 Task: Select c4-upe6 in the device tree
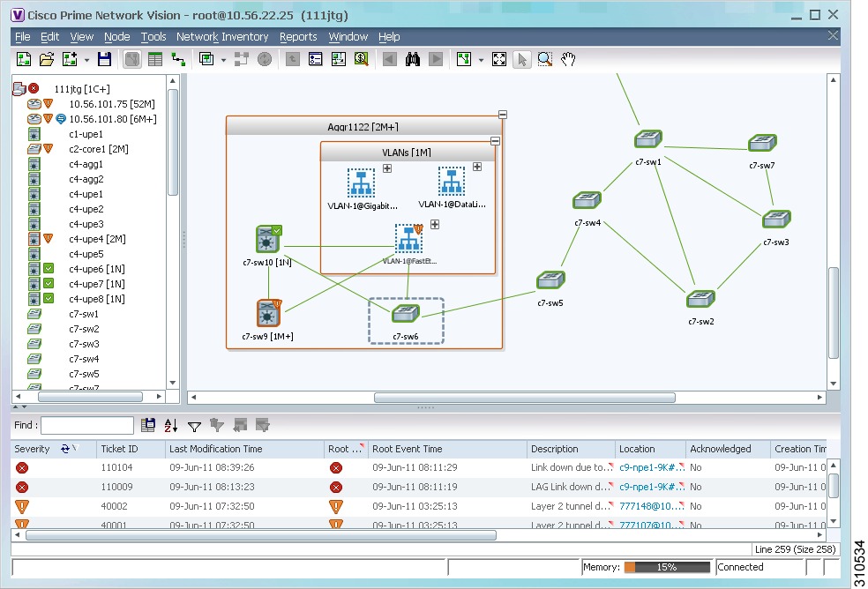(96, 269)
